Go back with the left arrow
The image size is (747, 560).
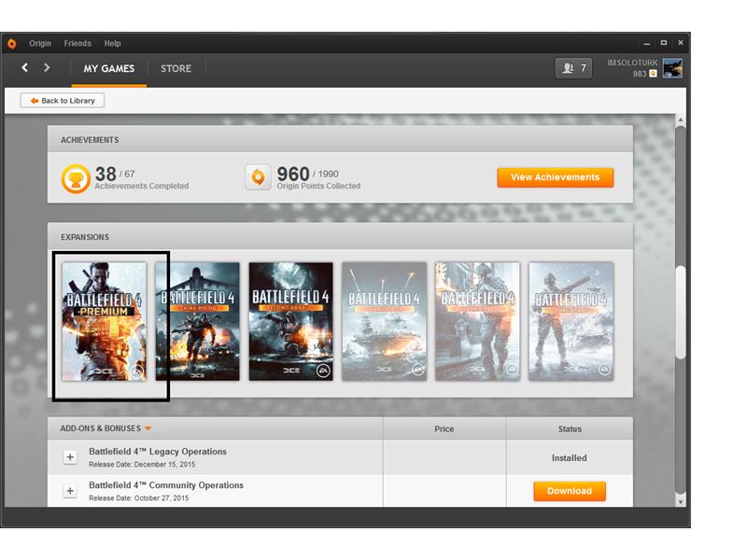25,67
